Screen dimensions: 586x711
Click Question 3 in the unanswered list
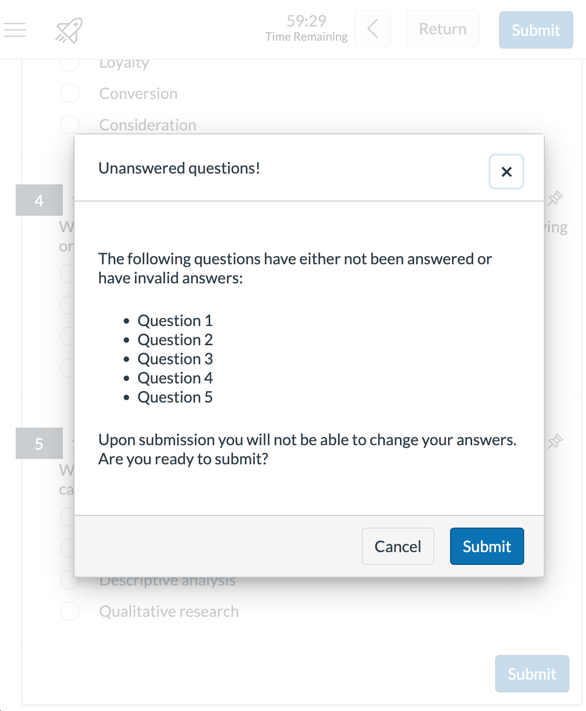[175, 359]
